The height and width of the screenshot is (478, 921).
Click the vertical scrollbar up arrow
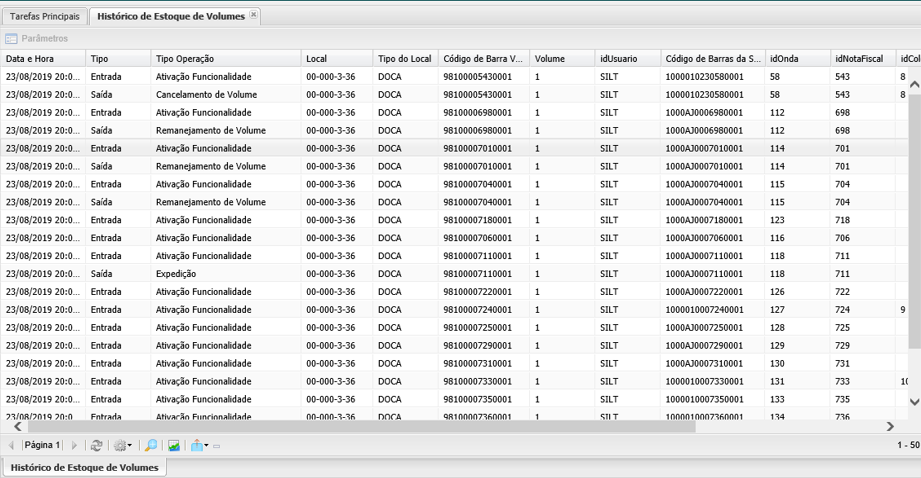coord(915,85)
